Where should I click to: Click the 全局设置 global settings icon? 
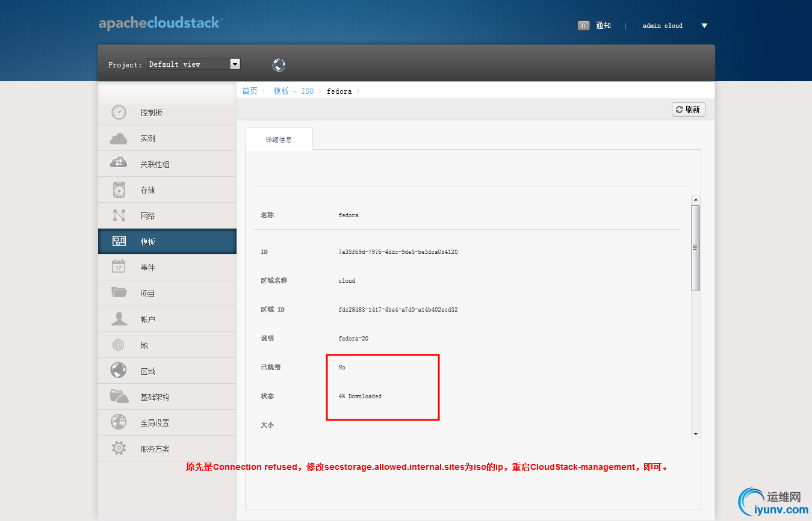pos(119,422)
